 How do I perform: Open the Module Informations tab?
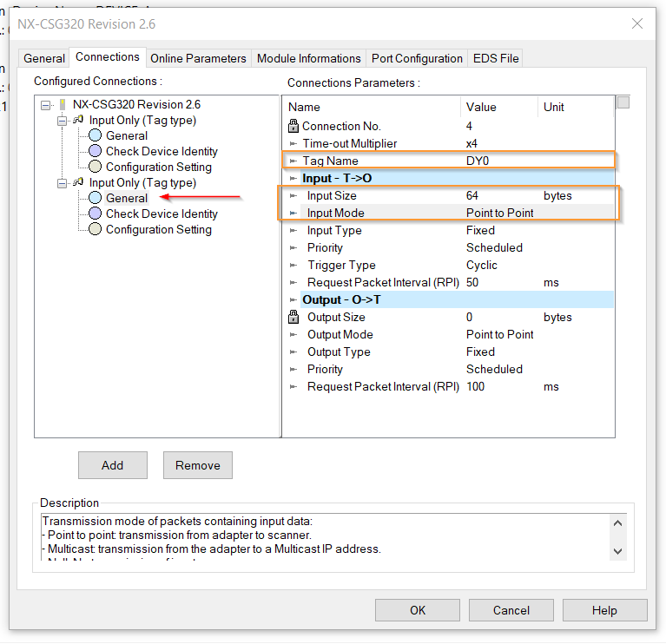(x=309, y=58)
